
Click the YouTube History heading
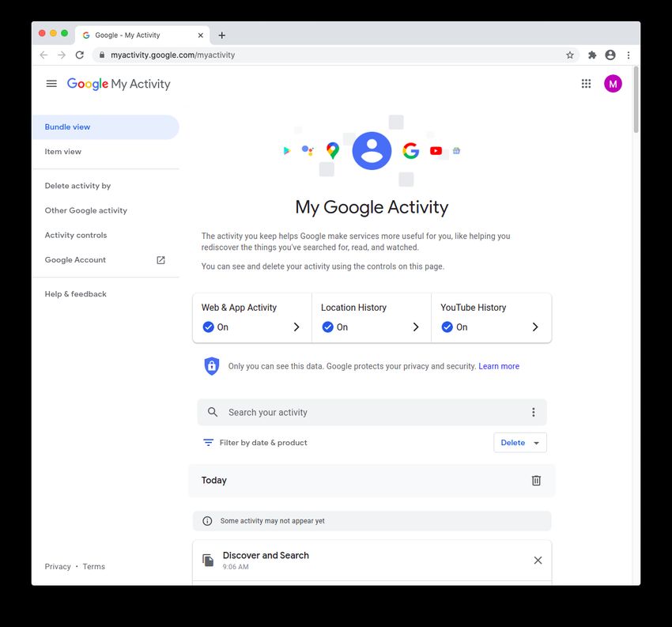point(473,308)
